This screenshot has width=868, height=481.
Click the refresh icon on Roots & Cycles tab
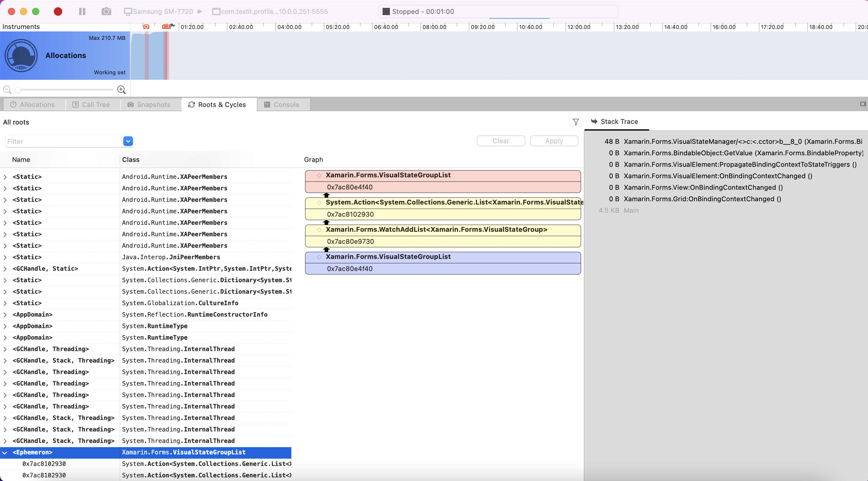191,105
